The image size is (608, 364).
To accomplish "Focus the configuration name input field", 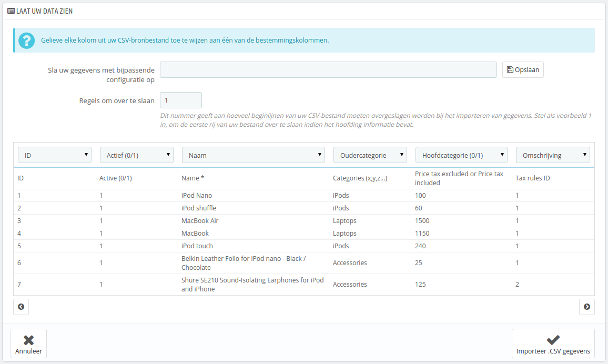I will (x=328, y=70).
